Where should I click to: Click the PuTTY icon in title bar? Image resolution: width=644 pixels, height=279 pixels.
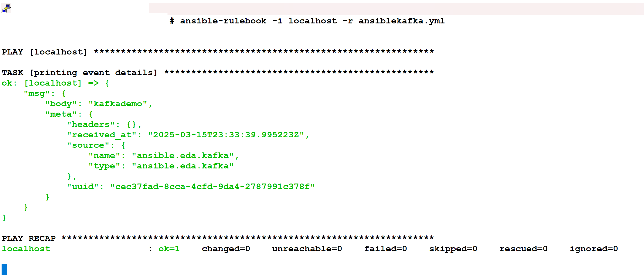tap(6, 9)
